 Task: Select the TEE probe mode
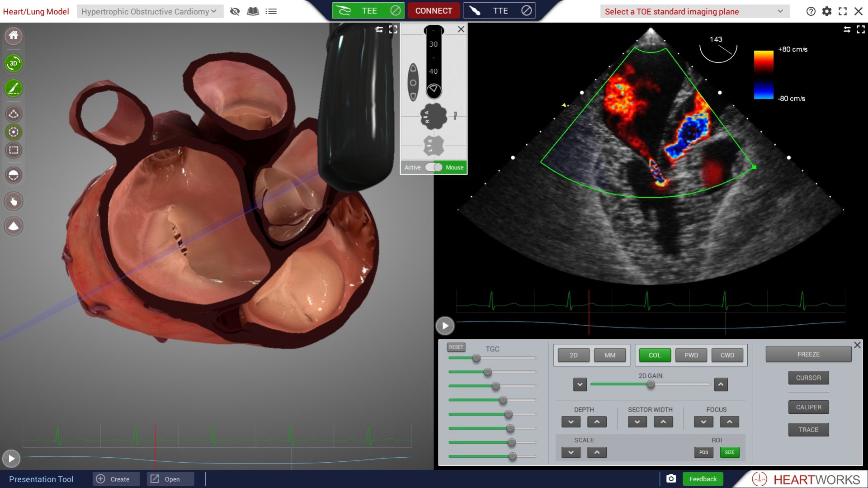pos(368,11)
